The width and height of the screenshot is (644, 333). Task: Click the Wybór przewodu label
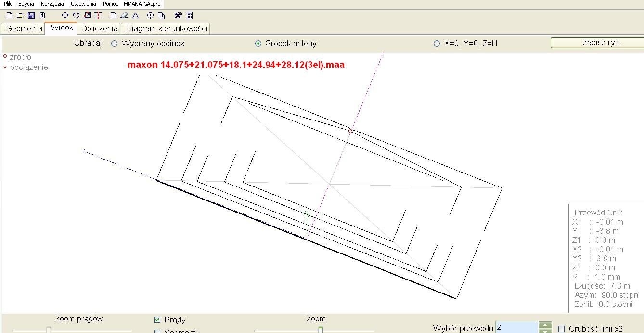[x=463, y=328]
